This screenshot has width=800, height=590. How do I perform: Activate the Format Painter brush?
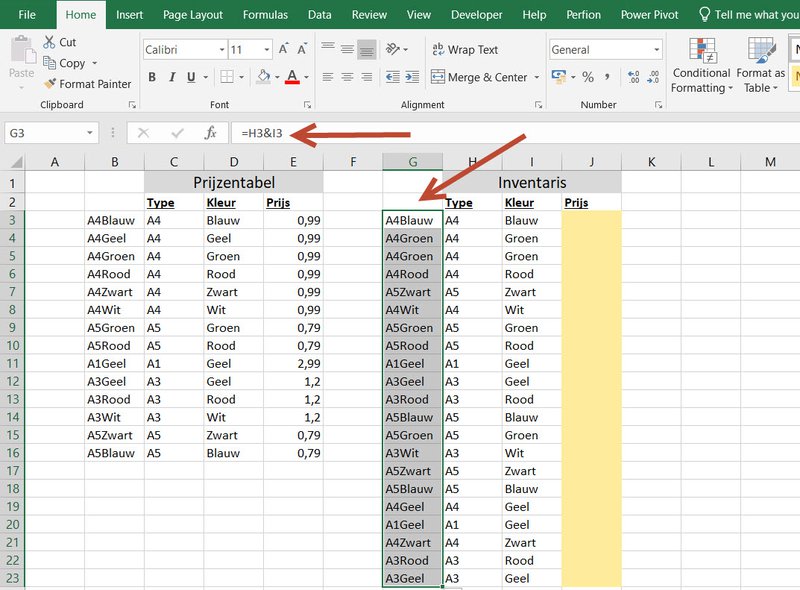(x=49, y=83)
